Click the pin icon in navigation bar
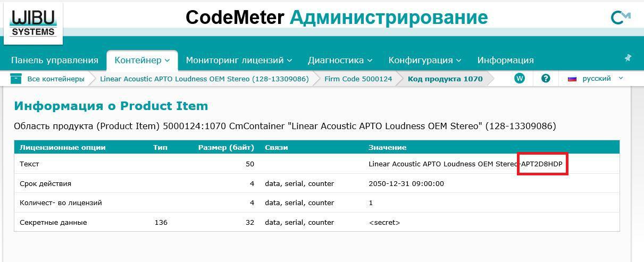The height and width of the screenshot is (262, 644). pyautogui.click(x=628, y=58)
